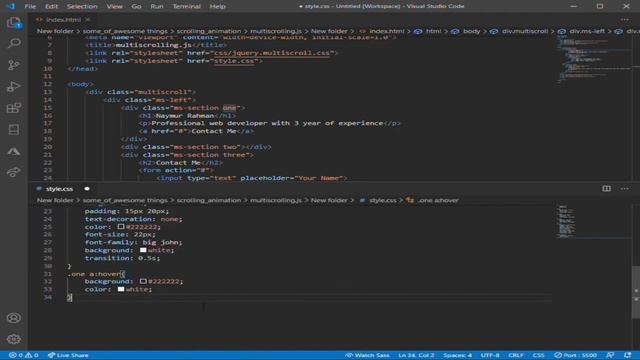The height and width of the screenshot is (360, 640).
Task: Click the VS Code logo icon
Action: (x=11, y=6)
